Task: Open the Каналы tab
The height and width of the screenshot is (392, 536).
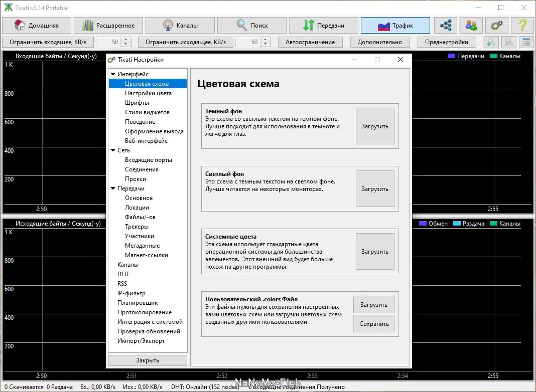Action: [x=180, y=25]
